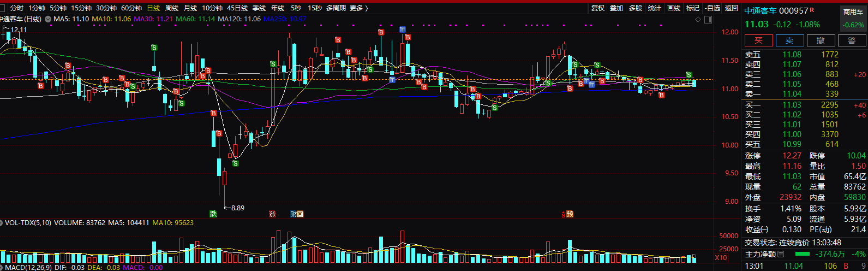This screenshot has height=271, width=868.
Task: Switch to 15分钟 chart period
Action: pos(81,8)
